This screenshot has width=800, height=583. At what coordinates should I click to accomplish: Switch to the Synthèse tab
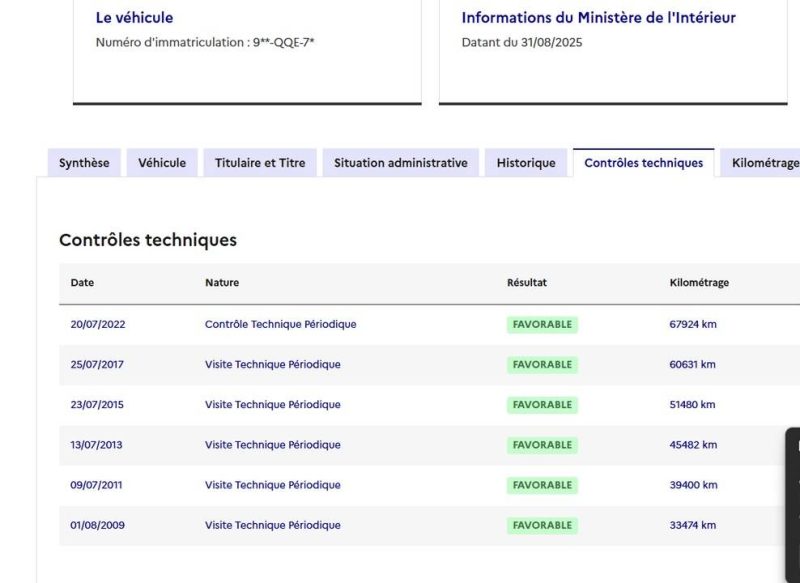[84, 162]
